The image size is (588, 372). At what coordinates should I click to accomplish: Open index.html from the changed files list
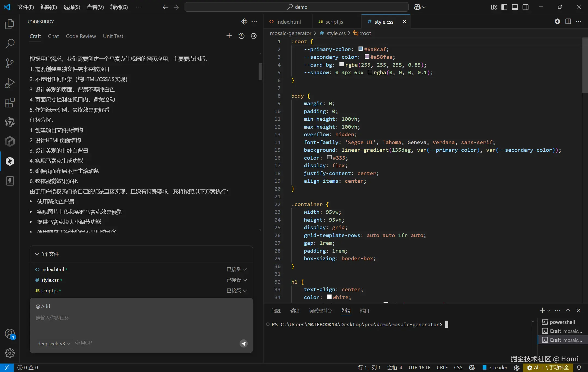[52, 269]
